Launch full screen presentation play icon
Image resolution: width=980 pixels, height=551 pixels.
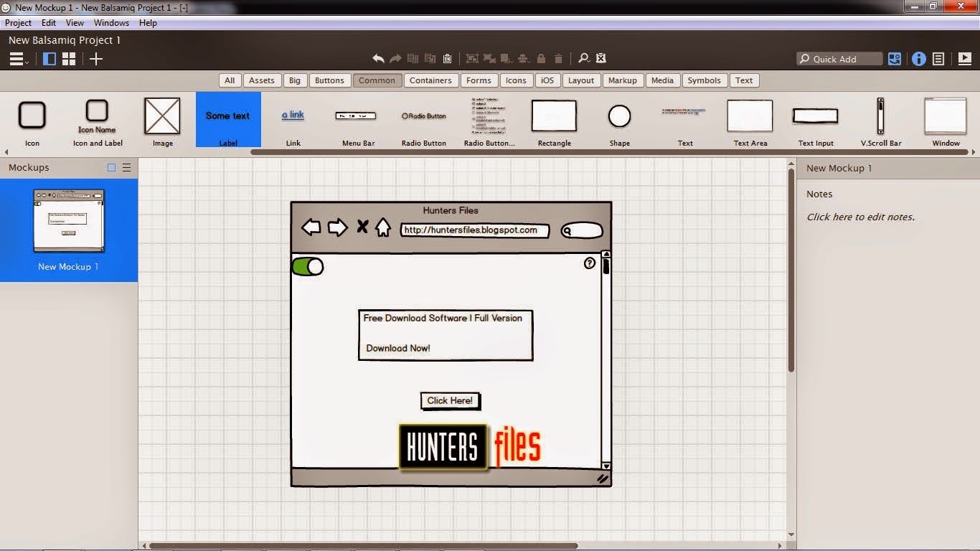(x=964, y=59)
